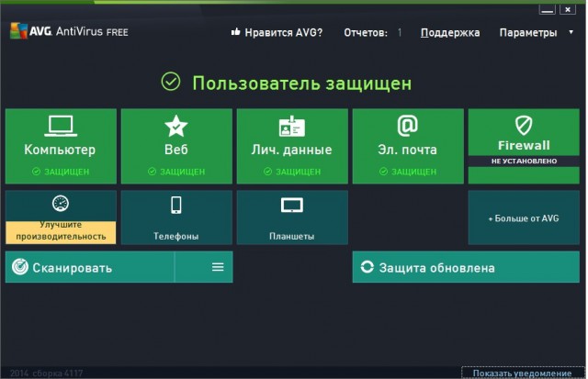Click the Лич. данные ID badge icon
This screenshot has height=379, width=588.
(x=292, y=127)
